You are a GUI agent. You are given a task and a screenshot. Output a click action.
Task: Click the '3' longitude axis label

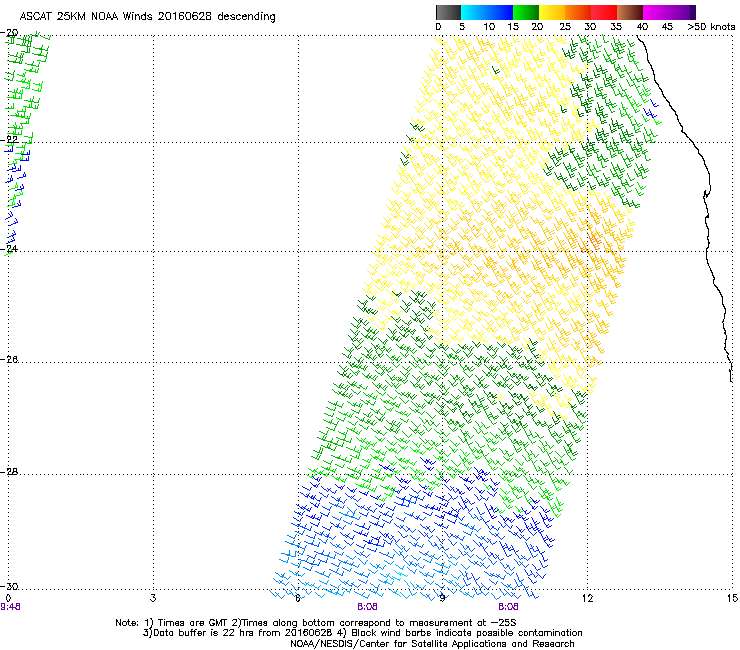click(x=153, y=599)
